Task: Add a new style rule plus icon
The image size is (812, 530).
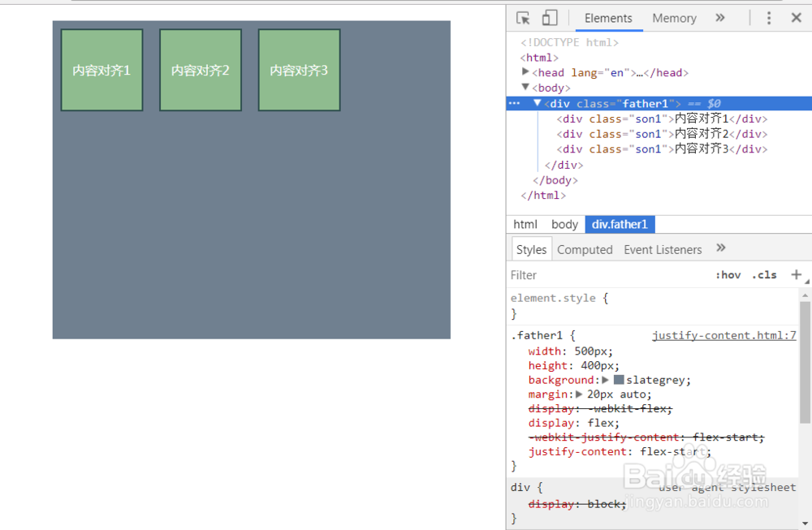Action: click(x=796, y=275)
